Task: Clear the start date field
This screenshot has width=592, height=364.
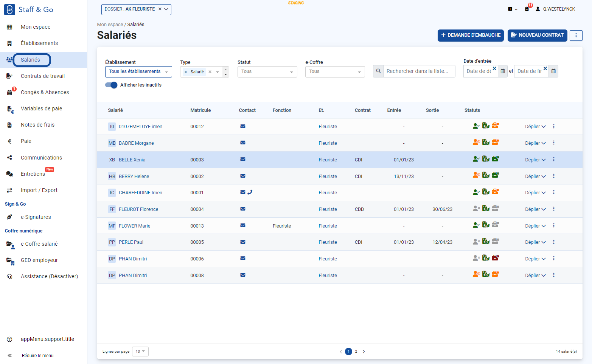Action: click(x=494, y=68)
